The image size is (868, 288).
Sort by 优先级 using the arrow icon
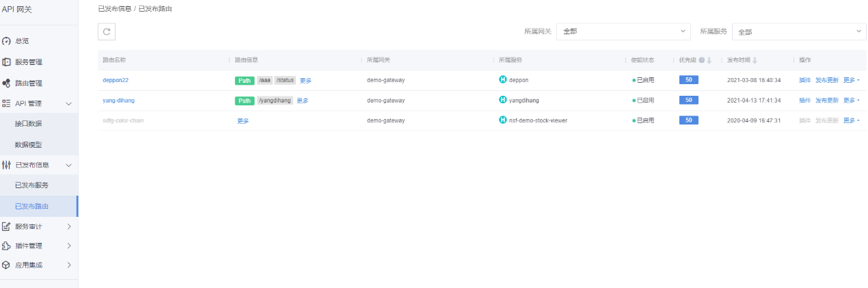point(709,60)
